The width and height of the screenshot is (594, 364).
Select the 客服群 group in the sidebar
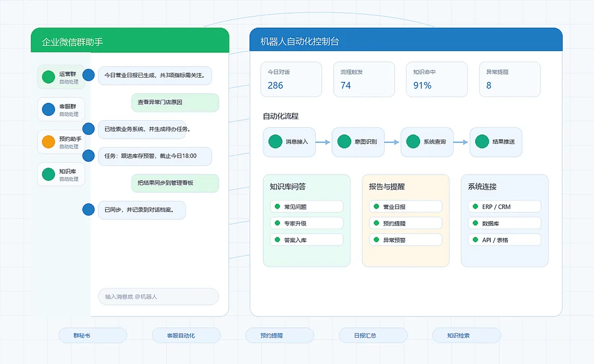coord(61,109)
